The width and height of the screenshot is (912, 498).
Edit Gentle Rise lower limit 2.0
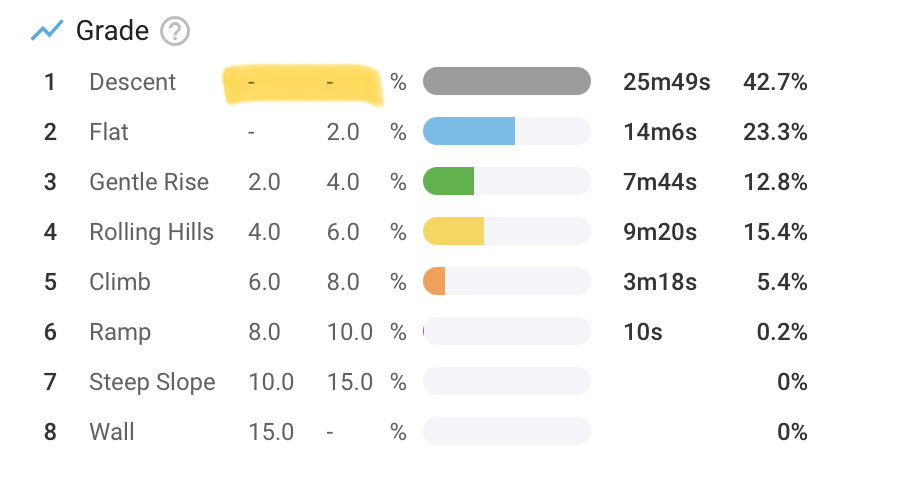264,182
